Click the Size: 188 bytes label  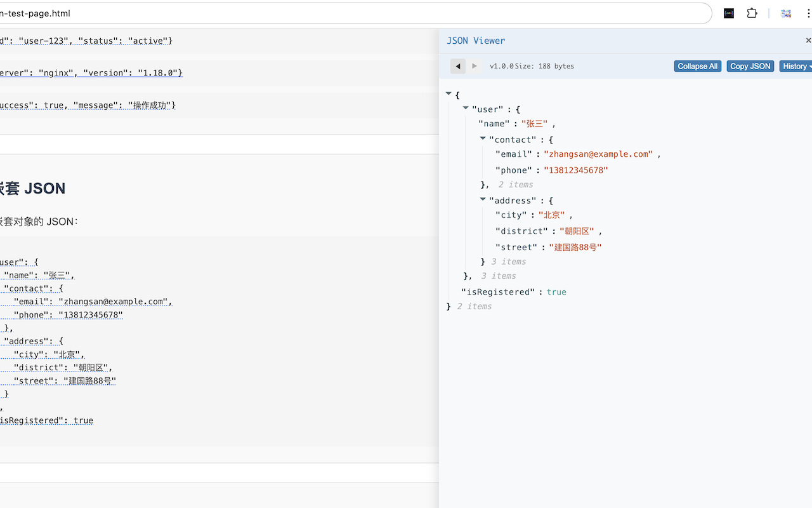[x=544, y=66]
